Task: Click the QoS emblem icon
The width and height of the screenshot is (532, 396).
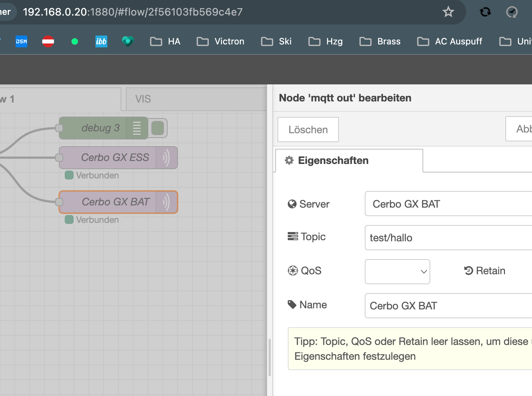Action: coord(293,271)
